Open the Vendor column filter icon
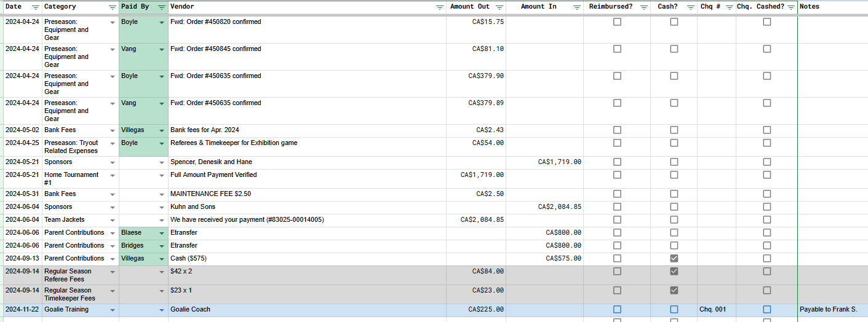Viewport: 868px width, 322px height. click(439, 7)
